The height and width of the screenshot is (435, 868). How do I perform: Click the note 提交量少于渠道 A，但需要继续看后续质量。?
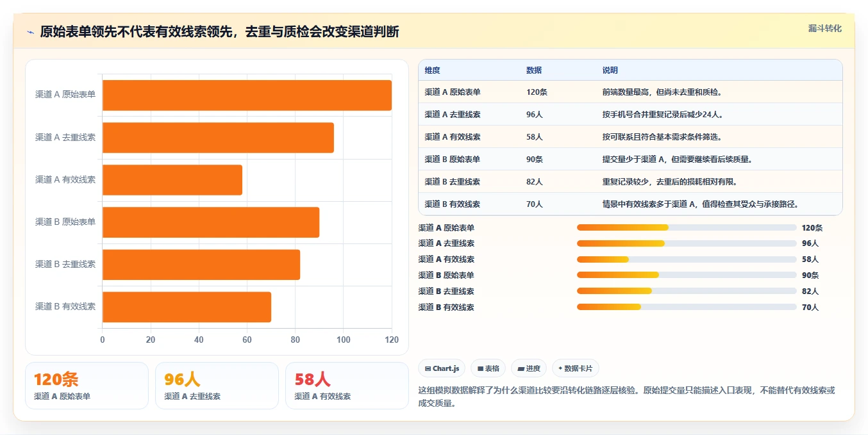pos(678,160)
